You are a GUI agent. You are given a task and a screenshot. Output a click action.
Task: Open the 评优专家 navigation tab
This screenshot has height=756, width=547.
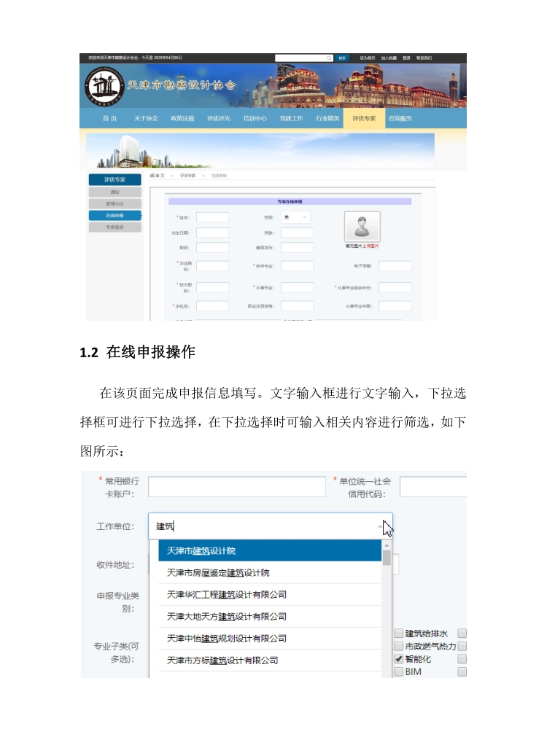(364, 118)
